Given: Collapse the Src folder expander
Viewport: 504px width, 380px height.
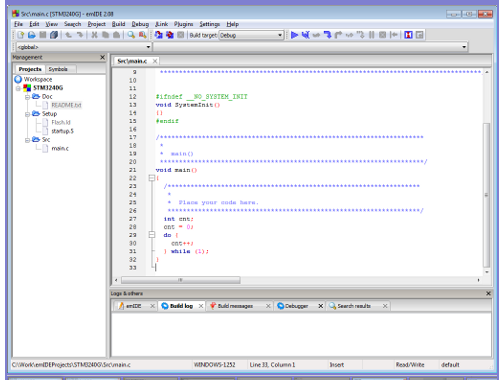Looking at the screenshot, I should [x=27, y=140].
